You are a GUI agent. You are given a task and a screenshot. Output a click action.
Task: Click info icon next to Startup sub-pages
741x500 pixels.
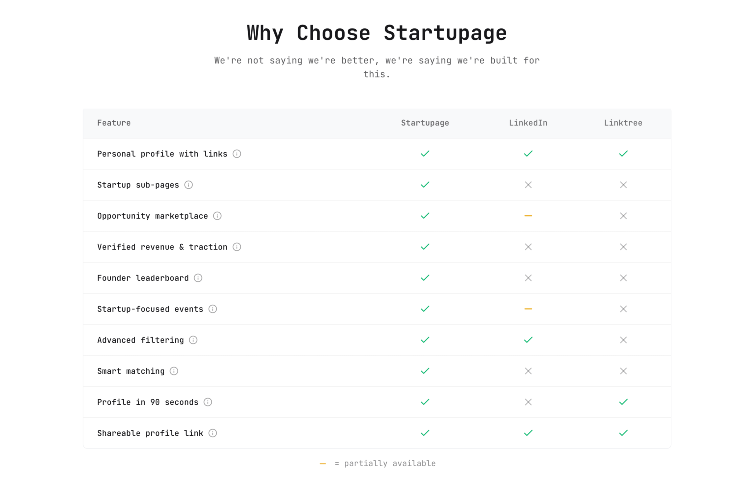(x=188, y=185)
